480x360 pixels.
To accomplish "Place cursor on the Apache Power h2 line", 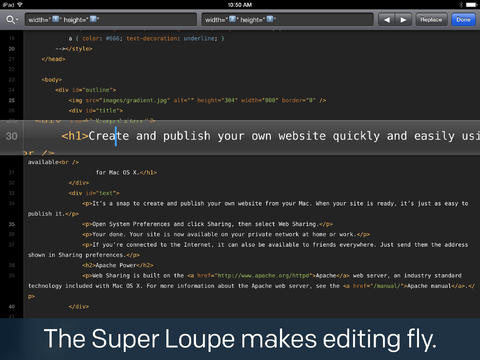I will [118, 265].
